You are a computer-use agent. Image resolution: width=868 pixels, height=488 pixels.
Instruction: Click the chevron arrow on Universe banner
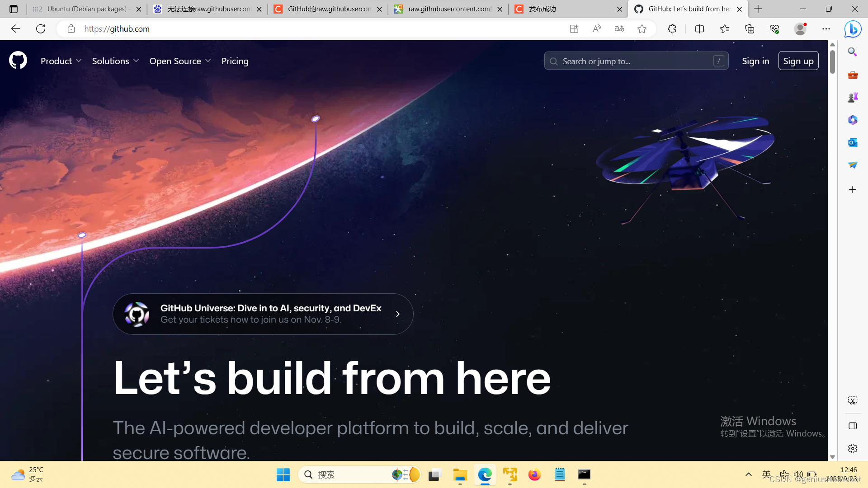(x=398, y=314)
